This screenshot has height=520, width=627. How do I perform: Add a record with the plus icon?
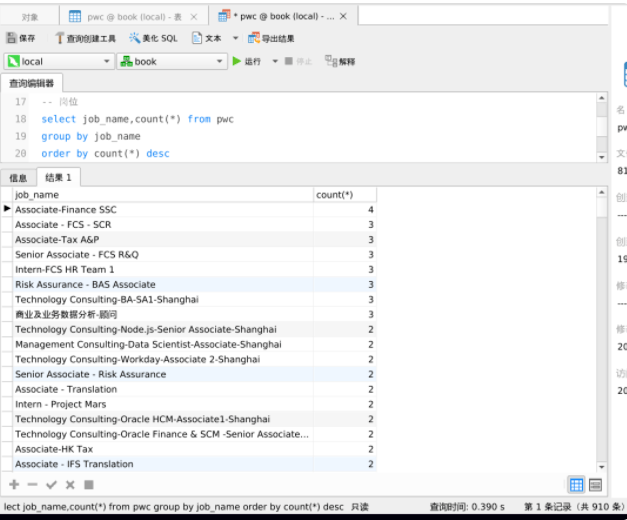14,485
